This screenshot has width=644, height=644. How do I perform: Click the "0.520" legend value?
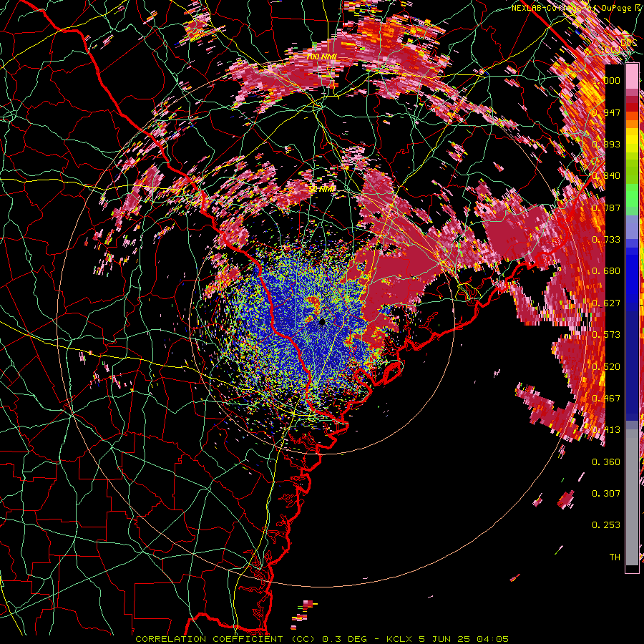tap(607, 367)
